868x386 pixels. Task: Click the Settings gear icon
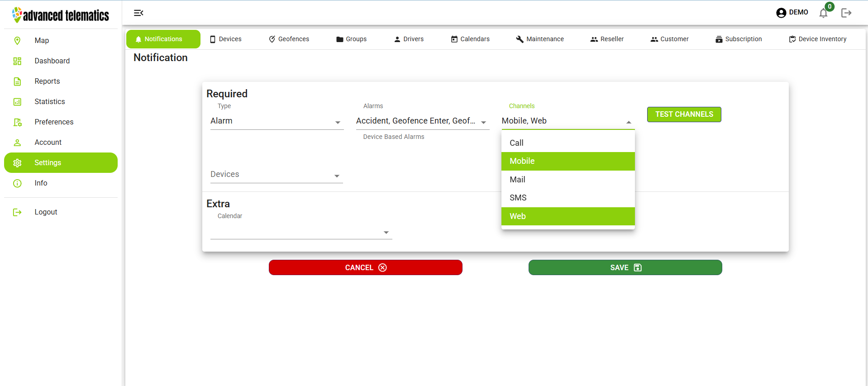click(x=17, y=163)
